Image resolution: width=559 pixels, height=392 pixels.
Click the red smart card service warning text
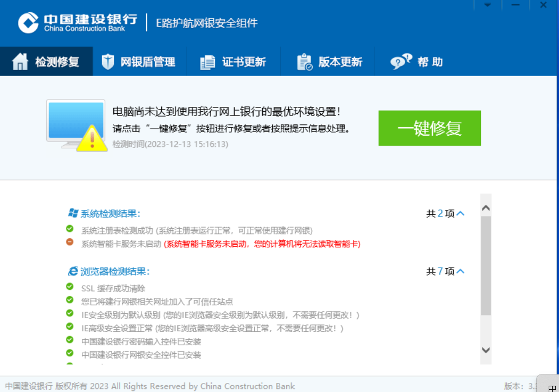(262, 244)
